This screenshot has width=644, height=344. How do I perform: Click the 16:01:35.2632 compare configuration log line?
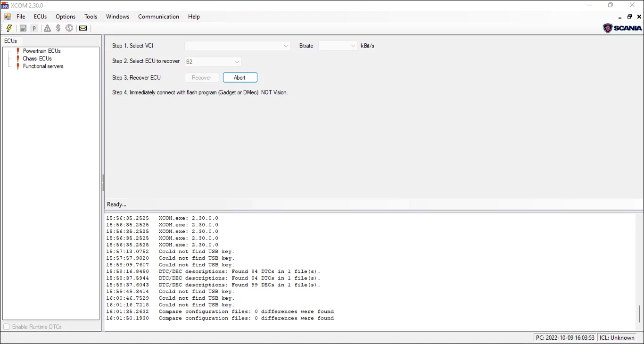click(x=220, y=311)
